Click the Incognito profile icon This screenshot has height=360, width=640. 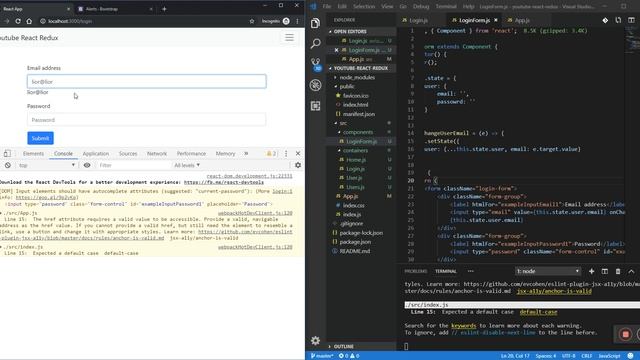[286, 21]
